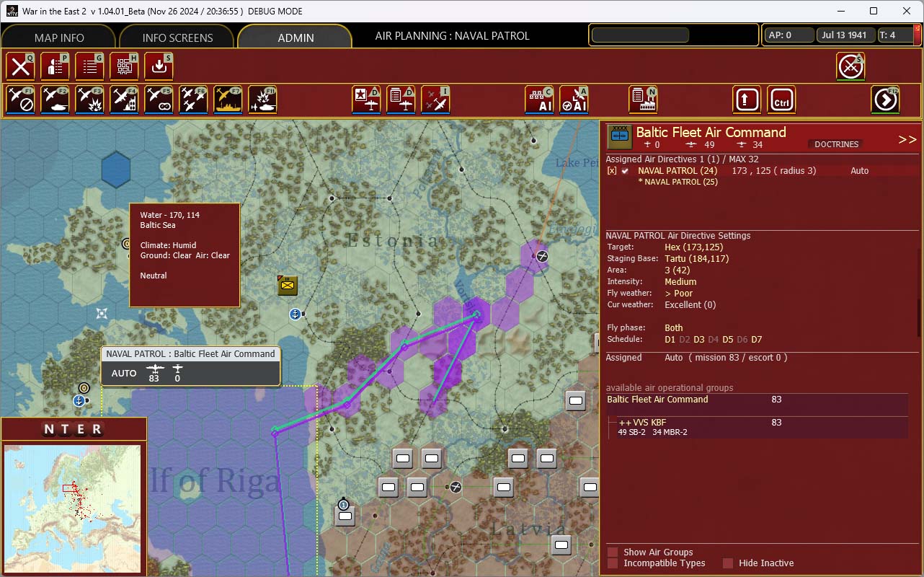Click the AI assign aircraft icon (A)
Image resolution: width=924 pixels, height=577 pixels.
point(574,100)
